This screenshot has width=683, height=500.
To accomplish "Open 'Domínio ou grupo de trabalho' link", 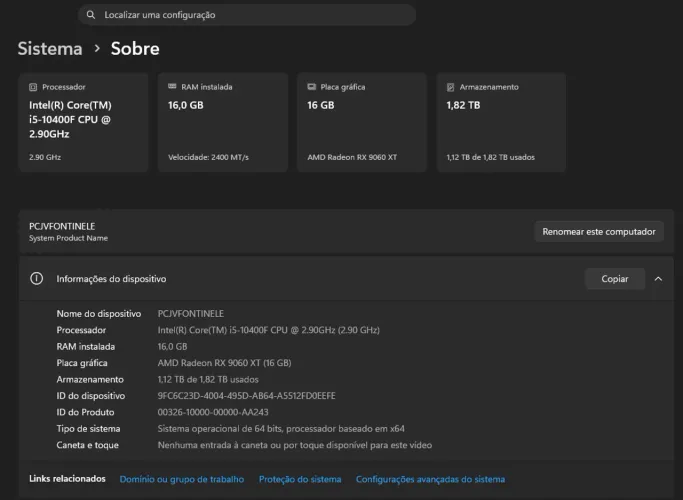I will point(182,479).
